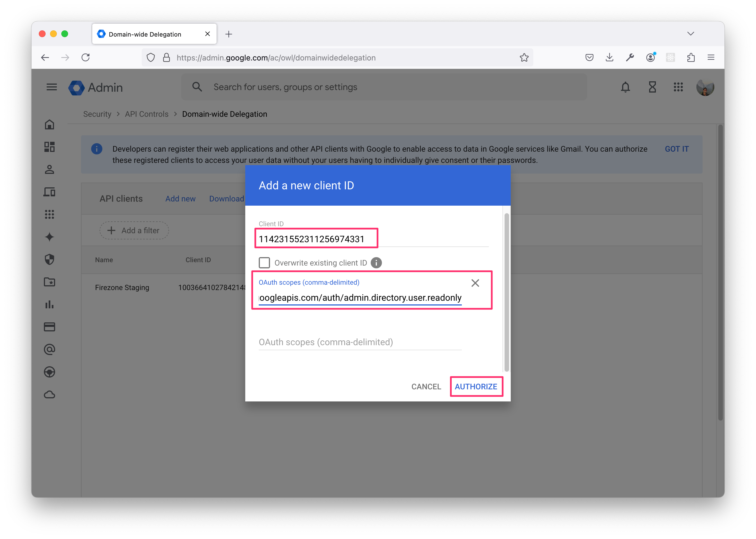Click the empty OAuth scopes input field
This screenshot has height=539, width=756.
(x=360, y=342)
